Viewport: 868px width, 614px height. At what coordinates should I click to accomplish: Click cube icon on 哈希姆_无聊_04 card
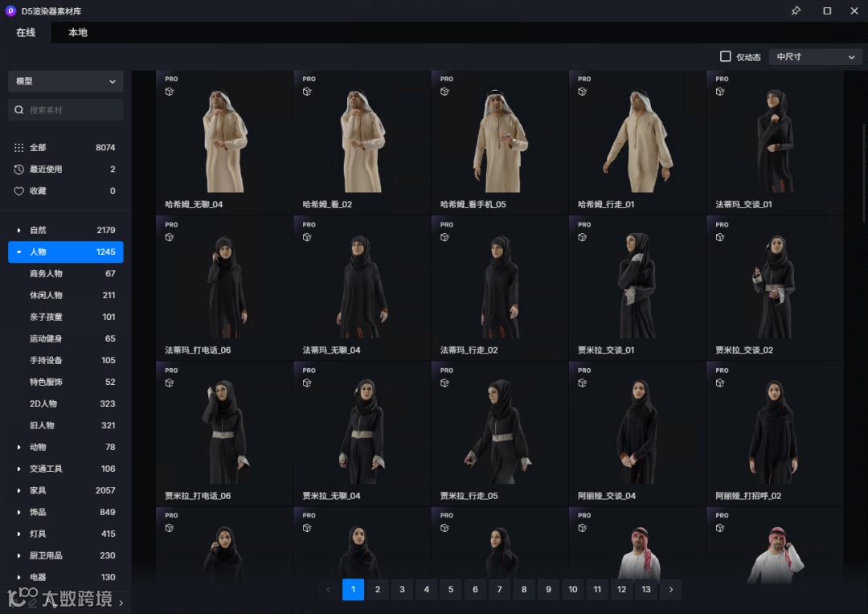[x=170, y=92]
